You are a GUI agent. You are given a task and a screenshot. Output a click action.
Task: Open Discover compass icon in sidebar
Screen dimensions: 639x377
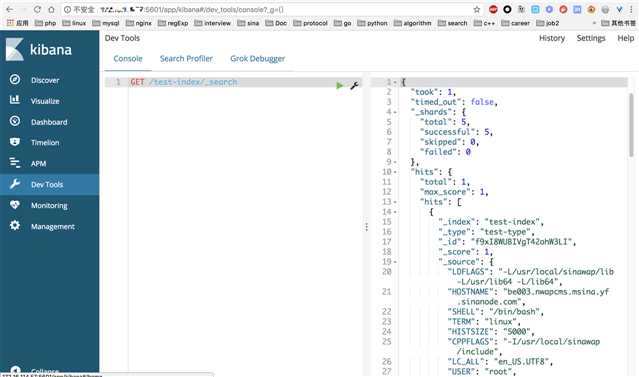coord(15,79)
